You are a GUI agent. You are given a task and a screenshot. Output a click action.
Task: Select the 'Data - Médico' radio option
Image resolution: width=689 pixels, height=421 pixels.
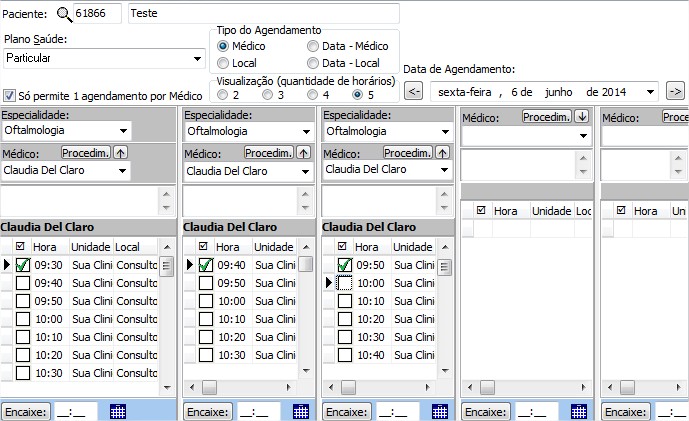coord(313,46)
